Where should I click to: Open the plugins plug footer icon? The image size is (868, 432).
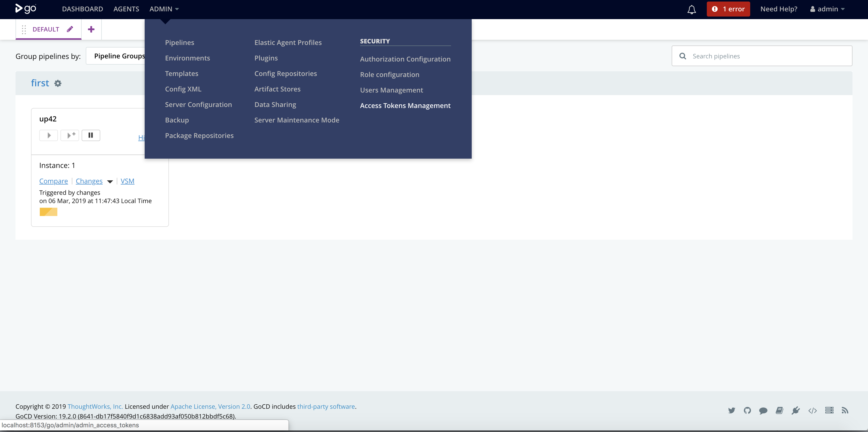(x=796, y=411)
